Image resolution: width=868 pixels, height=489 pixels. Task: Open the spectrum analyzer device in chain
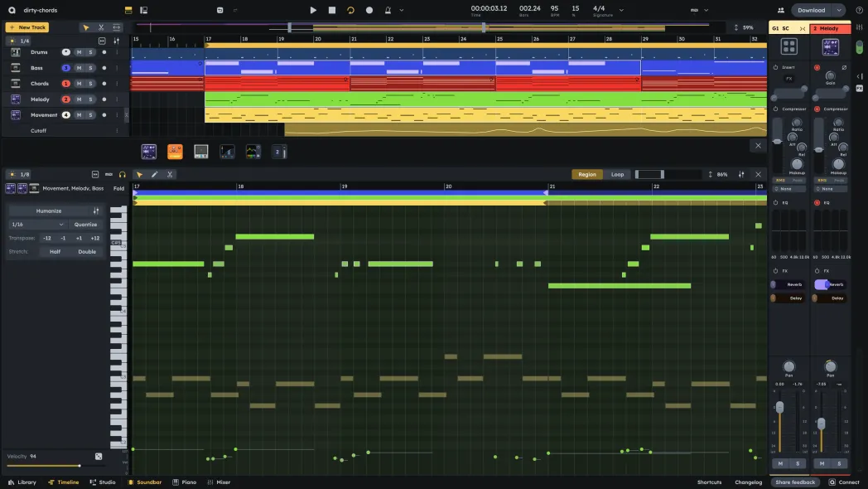pyautogui.click(x=253, y=151)
